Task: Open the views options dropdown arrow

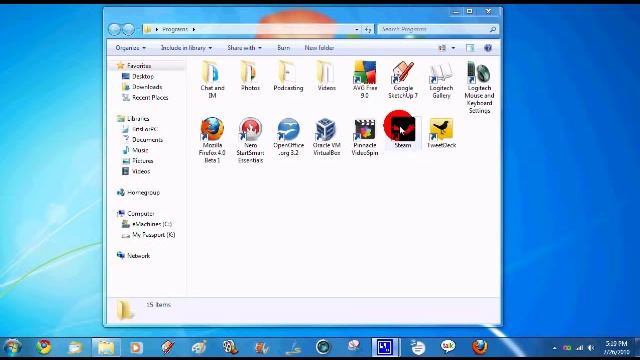Action: pos(453,48)
